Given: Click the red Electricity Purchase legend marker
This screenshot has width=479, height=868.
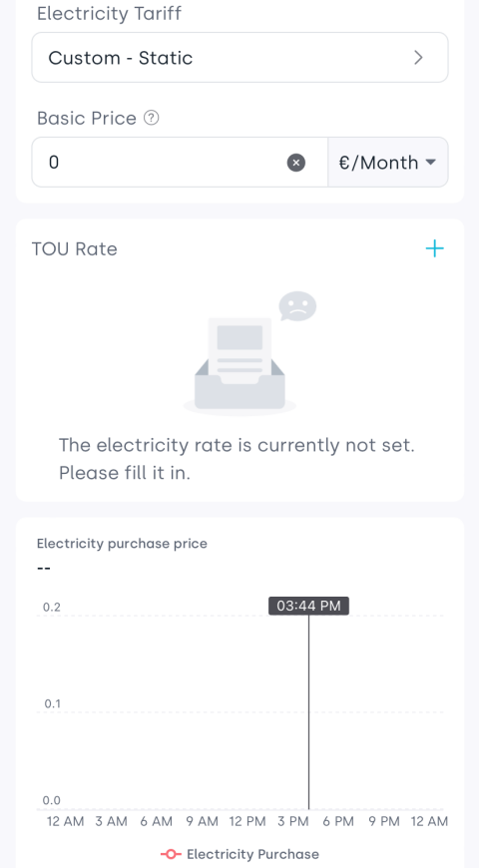Looking at the screenshot, I should coord(171,854).
